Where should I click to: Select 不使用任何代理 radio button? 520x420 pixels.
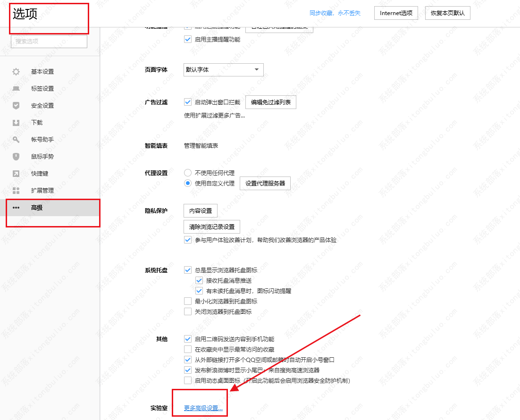188,173
